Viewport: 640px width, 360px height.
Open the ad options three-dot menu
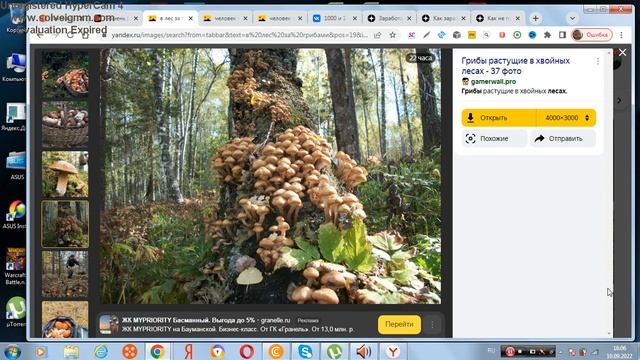click(432, 325)
